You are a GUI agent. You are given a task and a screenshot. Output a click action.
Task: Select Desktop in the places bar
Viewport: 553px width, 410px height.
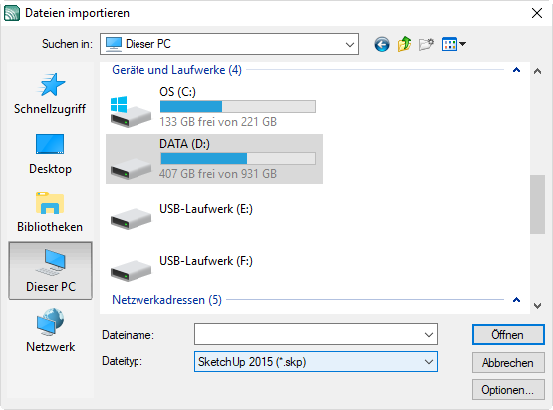pyautogui.click(x=50, y=154)
